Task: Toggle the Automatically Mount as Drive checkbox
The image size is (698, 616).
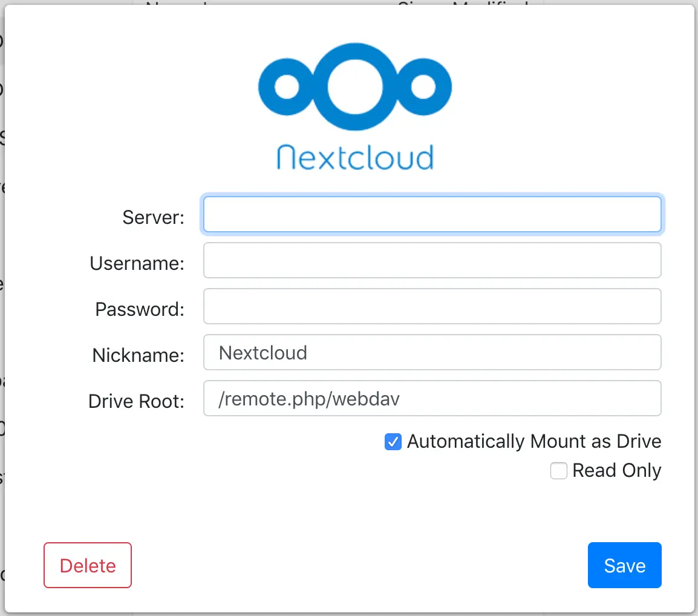Action: click(393, 442)
